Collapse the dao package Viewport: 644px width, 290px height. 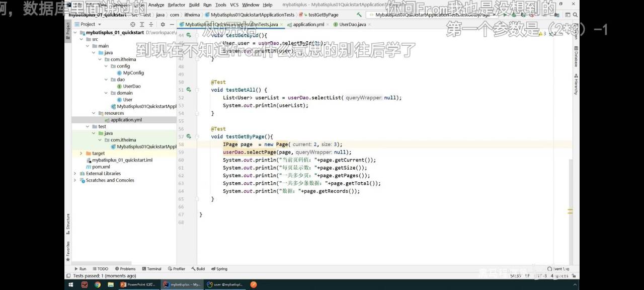click(106, 80)
